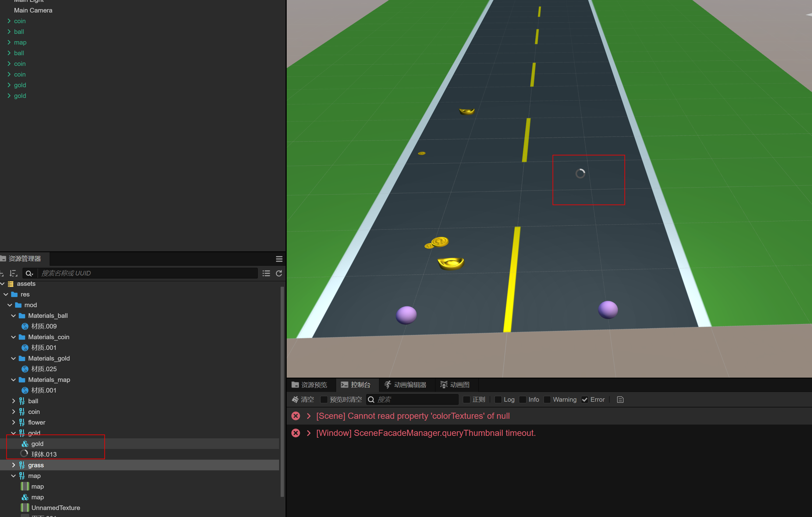This screenshot has height=517, width=812.
Task: Collapse the Materials_gold folder
Action: point(13,358)
